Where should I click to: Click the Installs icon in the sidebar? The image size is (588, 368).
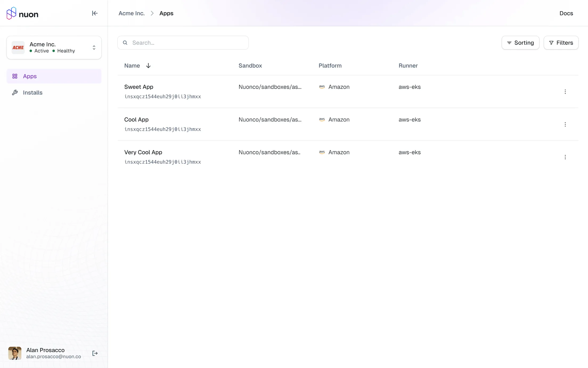coord(15,92)
